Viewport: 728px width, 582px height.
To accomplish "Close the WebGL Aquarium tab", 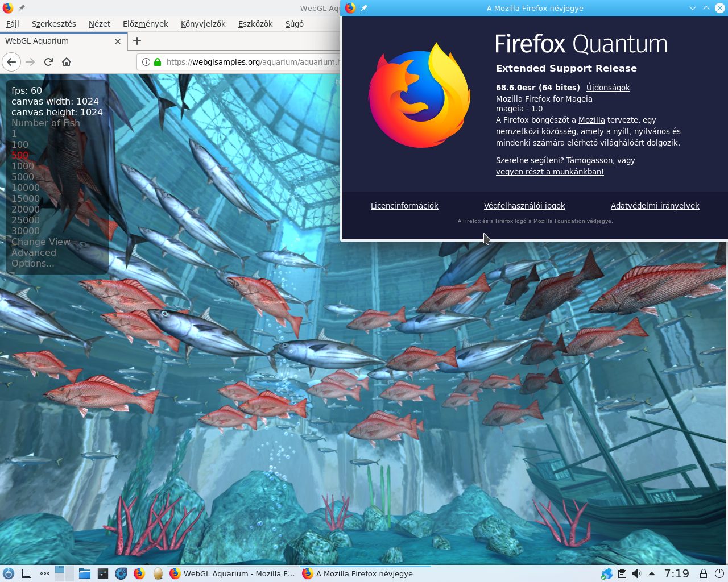I will pos(118,41).
